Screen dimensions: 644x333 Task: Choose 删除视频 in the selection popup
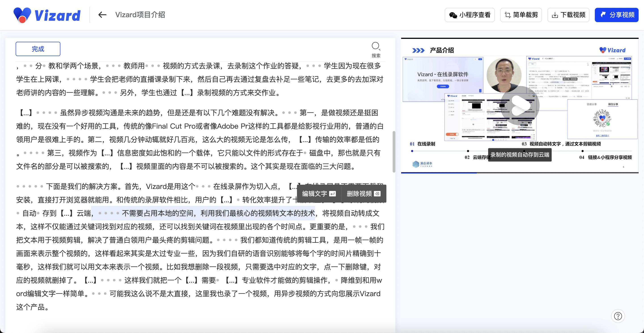[x=364, y=194]
